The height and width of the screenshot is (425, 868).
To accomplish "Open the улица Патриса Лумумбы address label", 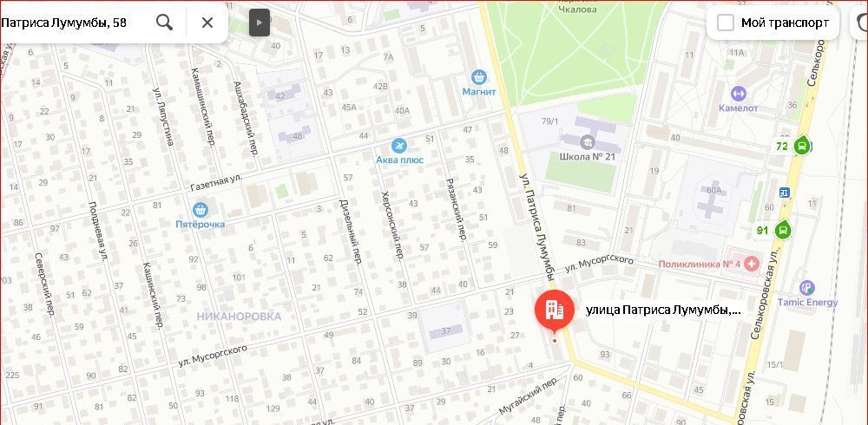I will point(663,311).
